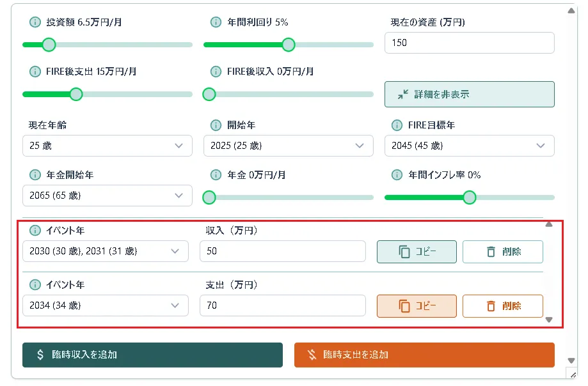Click the 支出 (万円) field containing 70
Image resolution: width=588 pixels, height=386 pixels.
click(283, 305)
